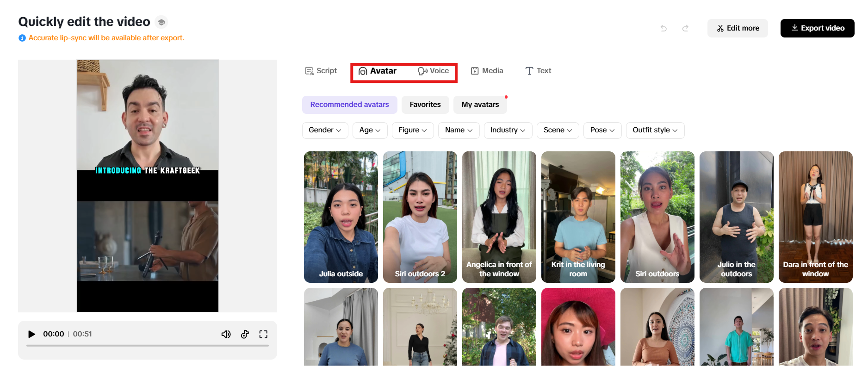Redo the last edit

(x=685, y=28)
